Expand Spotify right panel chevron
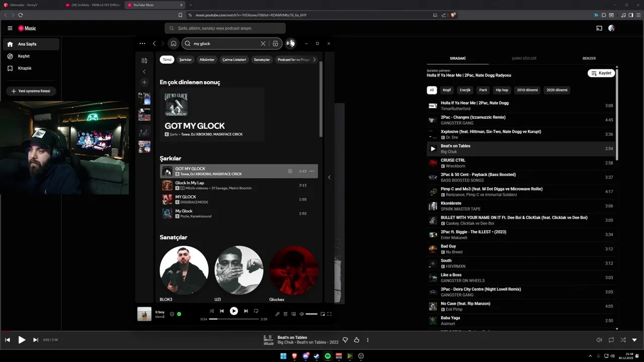644x362 pixels. [x=329, y=177]
